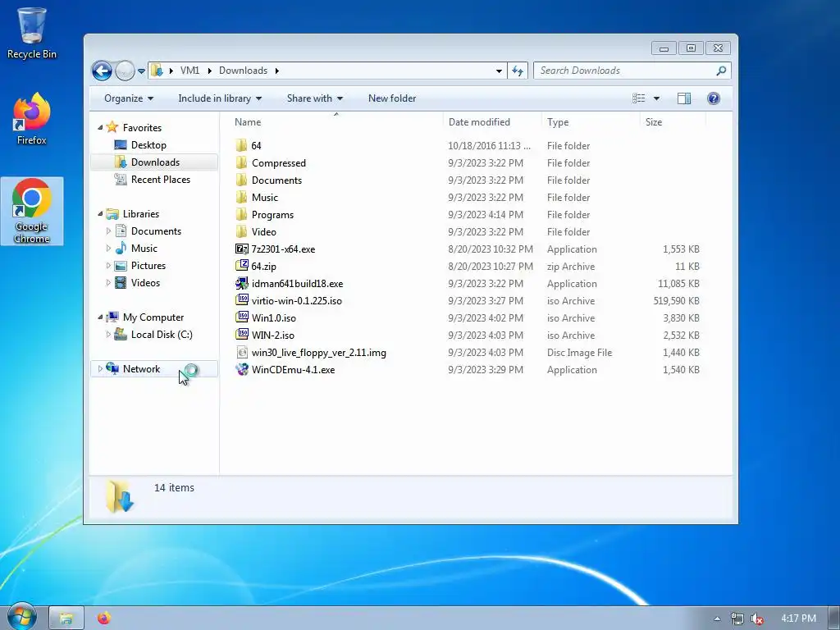
Task: Expand the Music library node
Action: pyautogui.click(x=108, y=248)
